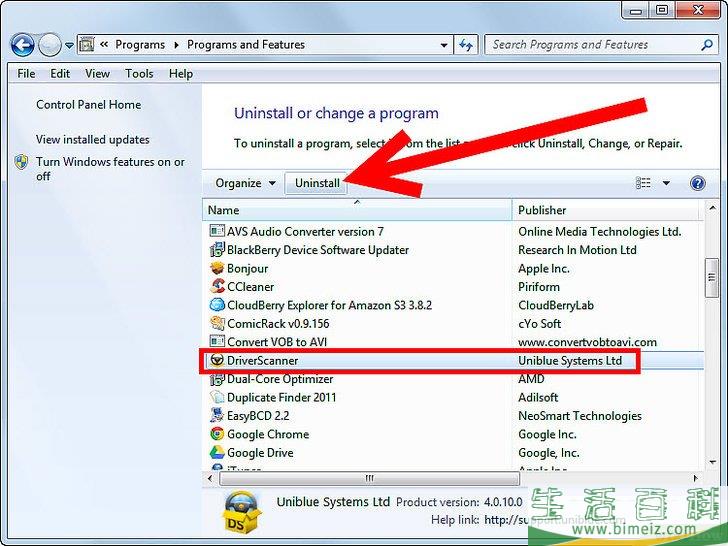
Task: Click the AVS Audio Converter icon
Action: point(217,231)
